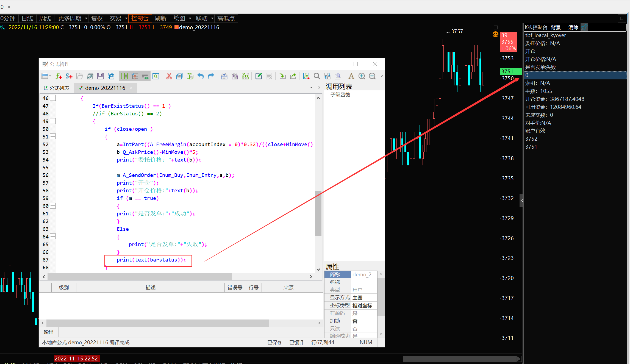This screenshot has height=364, width=630.
Task: Click the new strategy (S+) icon
Action: click(x=69, y=76)
